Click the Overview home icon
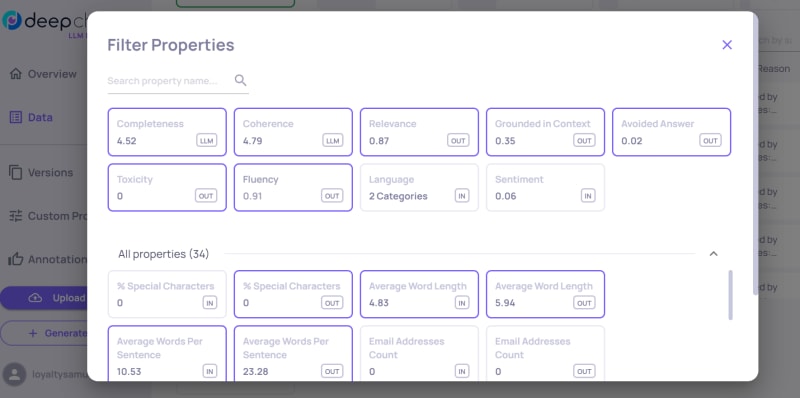This screenshot has height=398, width=800. click(16, 74)
